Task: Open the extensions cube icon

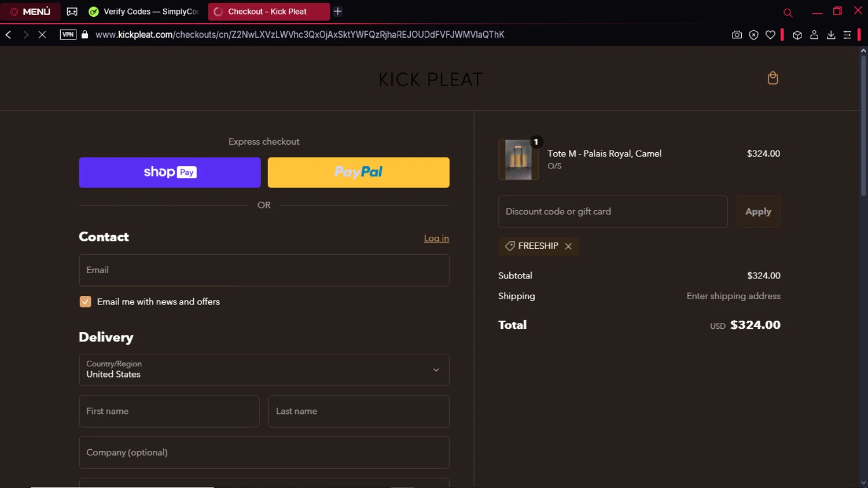Action: [x=797, y=35]
